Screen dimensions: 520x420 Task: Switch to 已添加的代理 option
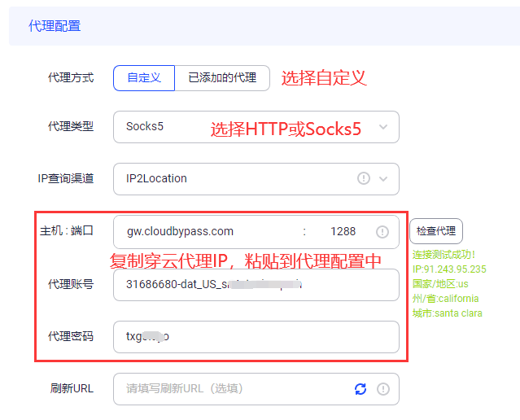tap(221, 77)
